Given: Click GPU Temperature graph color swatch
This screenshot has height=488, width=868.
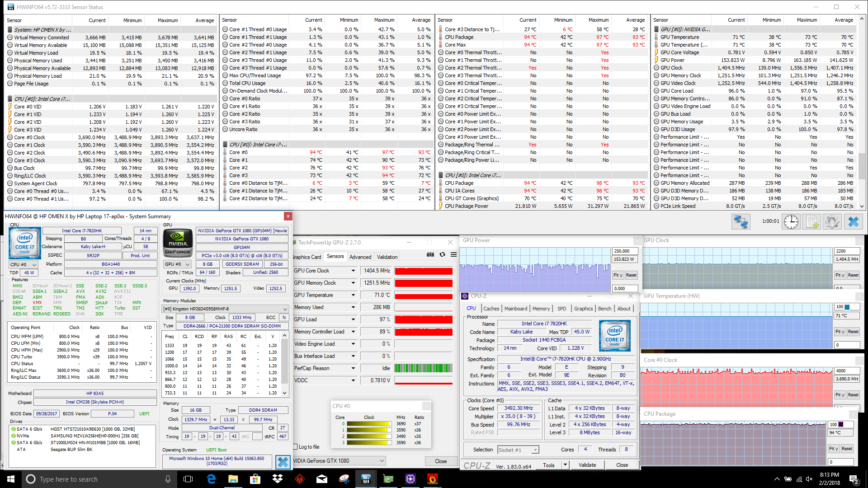Looking at the screenshot, I should [x=847, y=307].
